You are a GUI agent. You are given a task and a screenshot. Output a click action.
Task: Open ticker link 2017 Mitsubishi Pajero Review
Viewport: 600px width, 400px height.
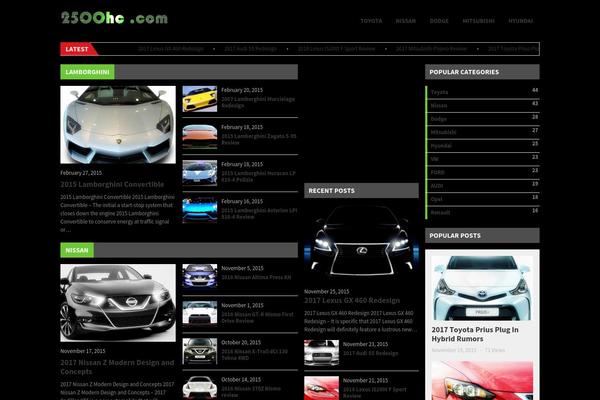(431, 49)
